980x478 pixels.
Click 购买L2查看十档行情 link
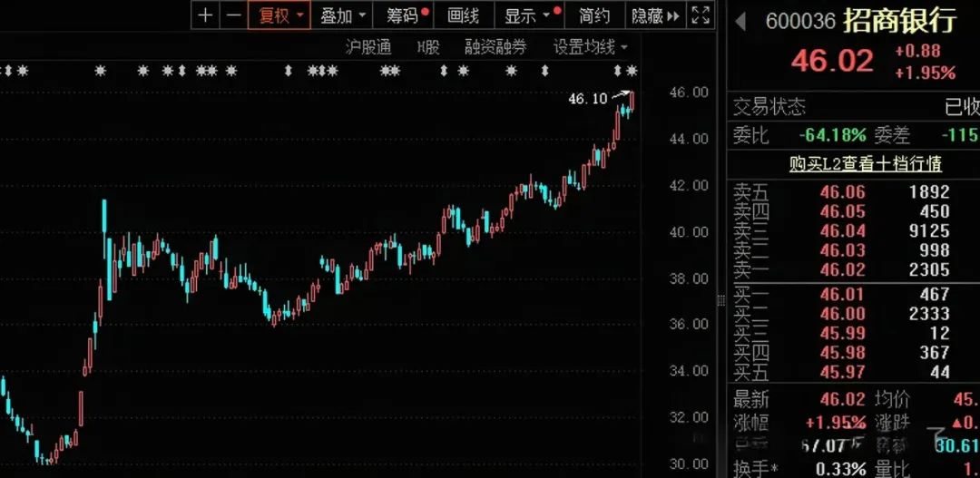tap(852, 164)
